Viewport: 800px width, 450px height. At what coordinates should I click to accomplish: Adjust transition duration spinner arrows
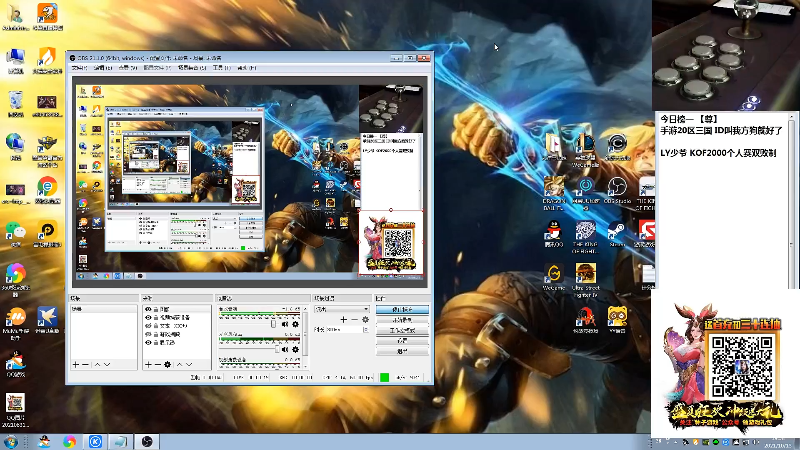366,330
